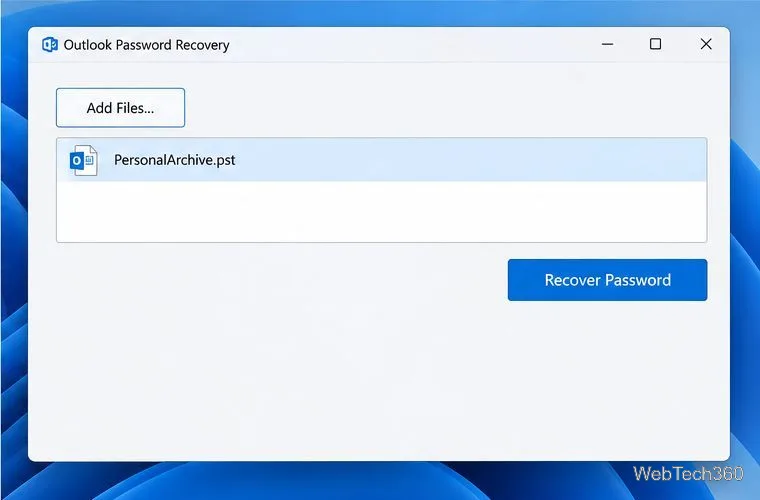Viewport: 760px width, 500px height.
Task: Start recovery with Recover Password button
Action: pyautogui.click(x=607, y=280)
